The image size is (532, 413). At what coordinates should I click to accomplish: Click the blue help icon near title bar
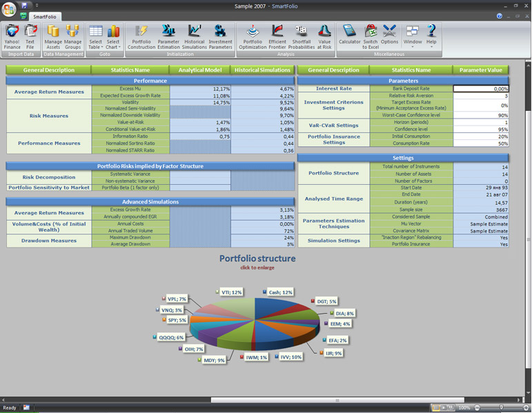click(x=500, y=16)
